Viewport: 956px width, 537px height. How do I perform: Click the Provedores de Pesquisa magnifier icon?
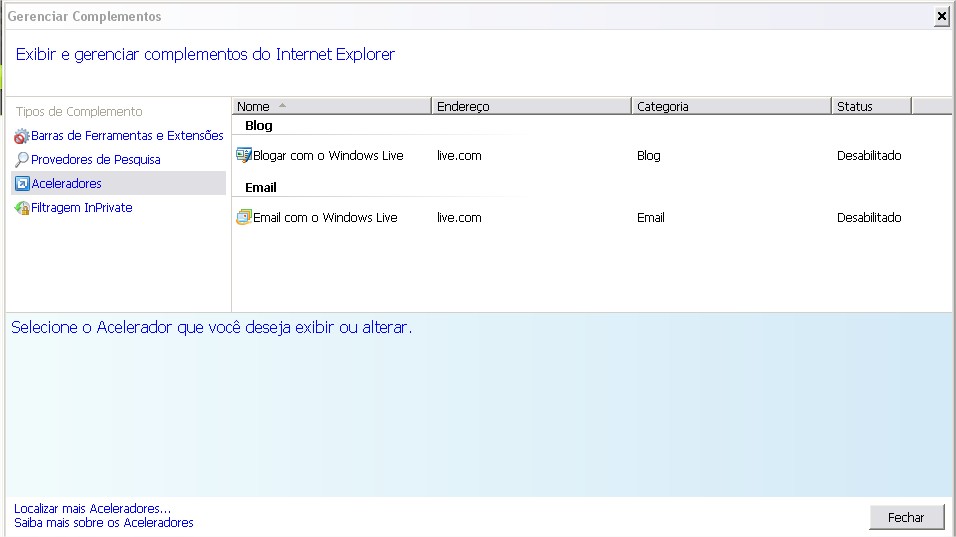tap(21, 160)
